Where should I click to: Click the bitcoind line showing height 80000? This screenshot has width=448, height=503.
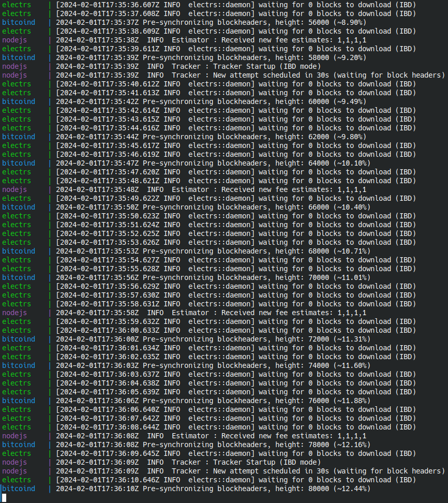186,489
